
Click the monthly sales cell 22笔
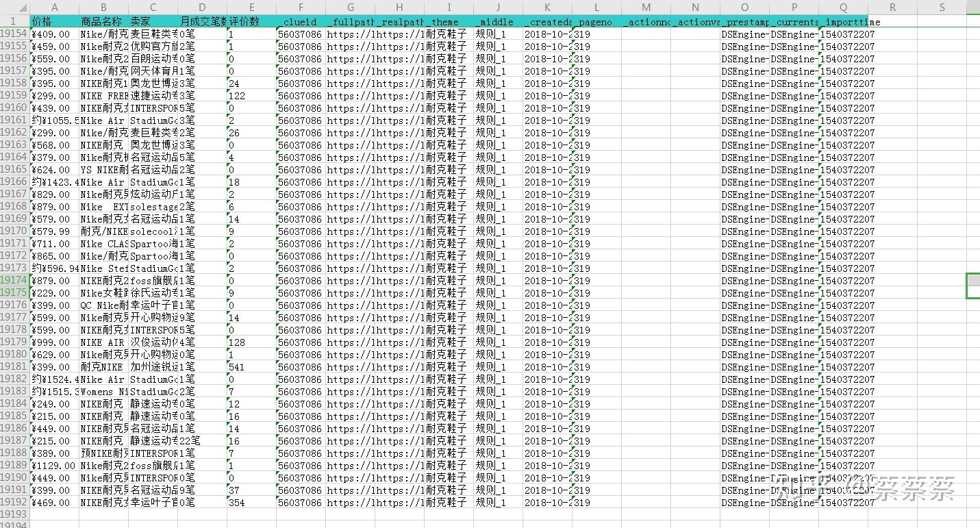203,441
